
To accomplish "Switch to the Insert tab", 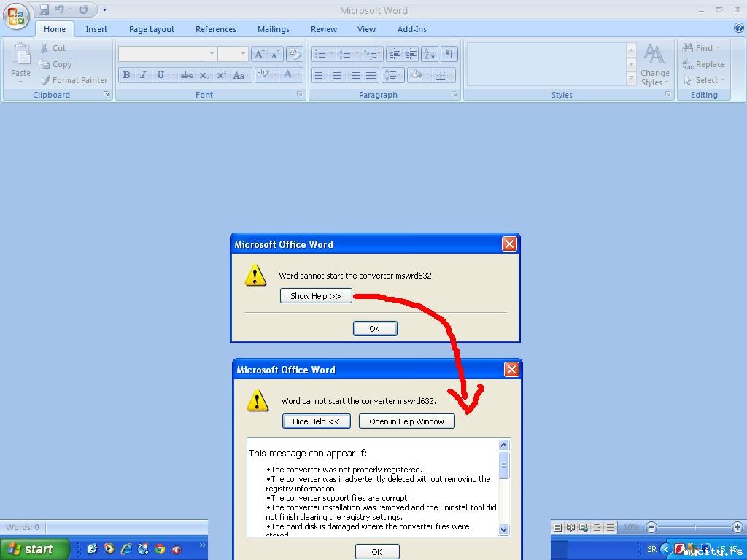I will click(x=96, y=29).
